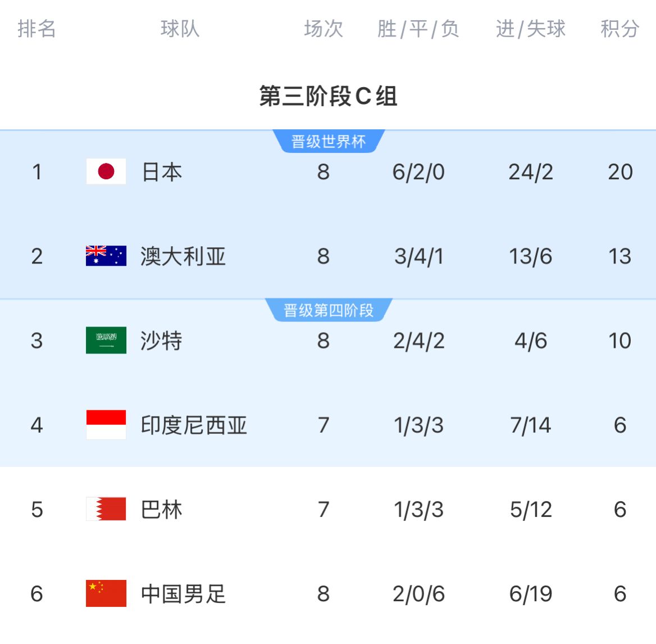The image size is (656, 644).
Task: Click the 积分 column header
Action: coord(620,29)
